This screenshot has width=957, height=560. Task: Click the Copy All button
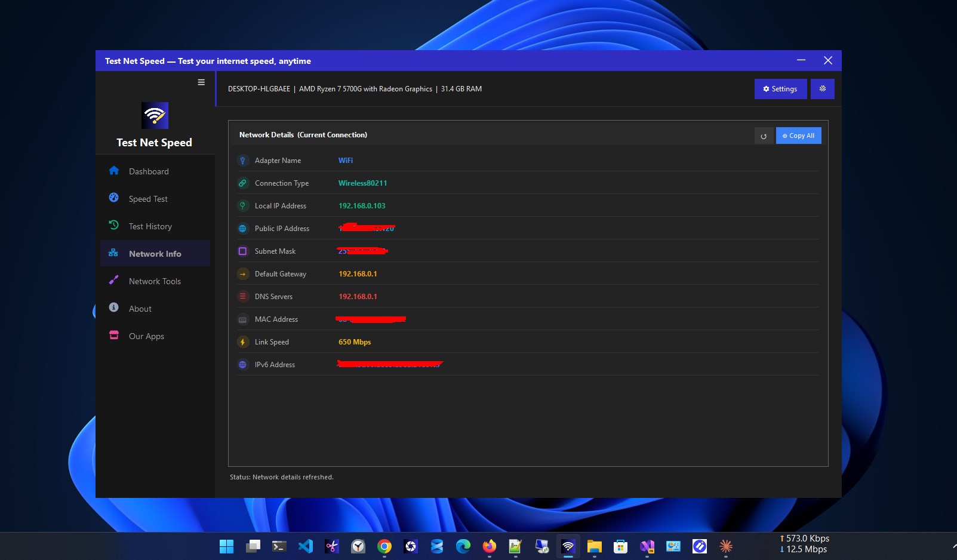[x=798, y=136]
